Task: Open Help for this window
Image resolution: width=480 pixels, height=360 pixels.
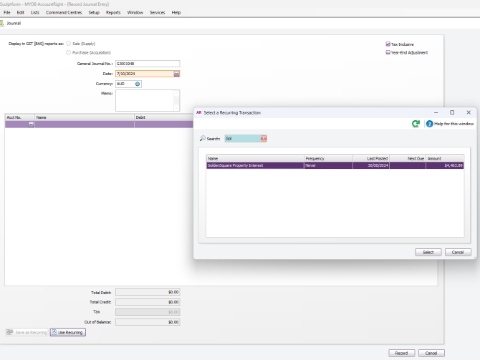Action: pyautogui.click(x=450, y=124)
